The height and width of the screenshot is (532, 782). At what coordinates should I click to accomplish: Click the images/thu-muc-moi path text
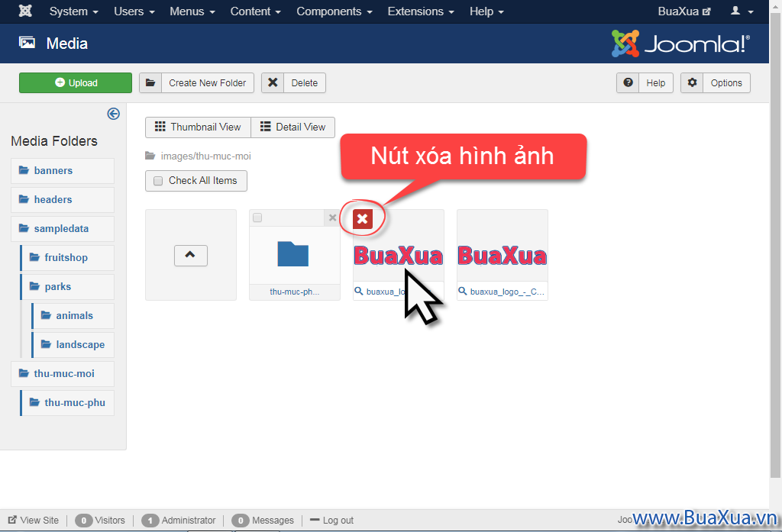(x=206, y=156)
